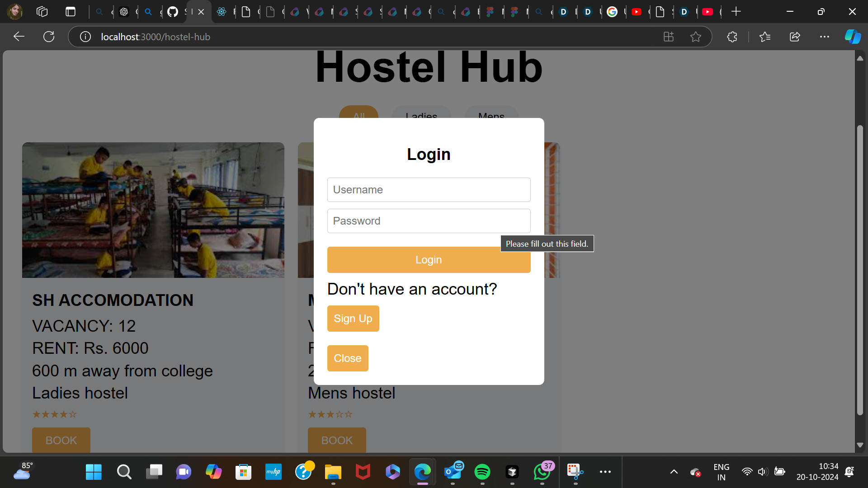Screen dimensions: 868x488
Task: Click the Sign Up button
Action: 353,319
